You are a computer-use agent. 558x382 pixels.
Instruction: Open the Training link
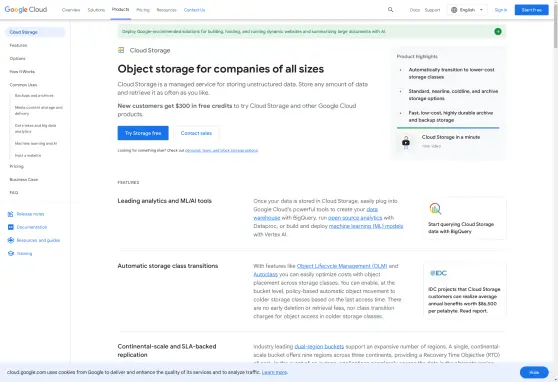click(x=24, y=253)
